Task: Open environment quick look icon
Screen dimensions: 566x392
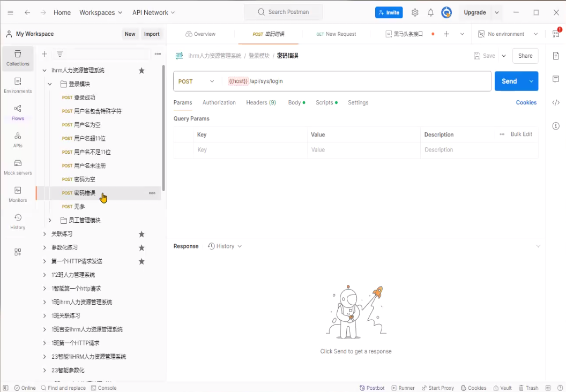Action: [x=556, y=34]
